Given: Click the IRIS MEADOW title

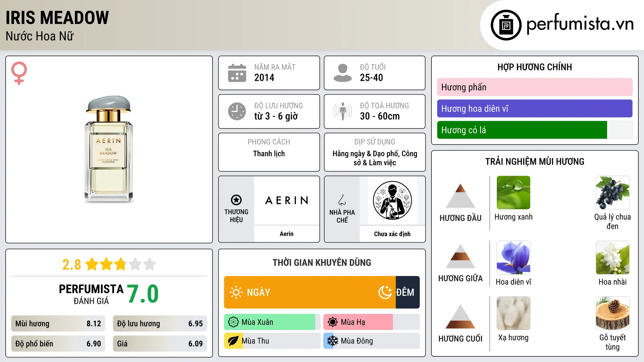Looking at the screenshot, I should (57, 18).
